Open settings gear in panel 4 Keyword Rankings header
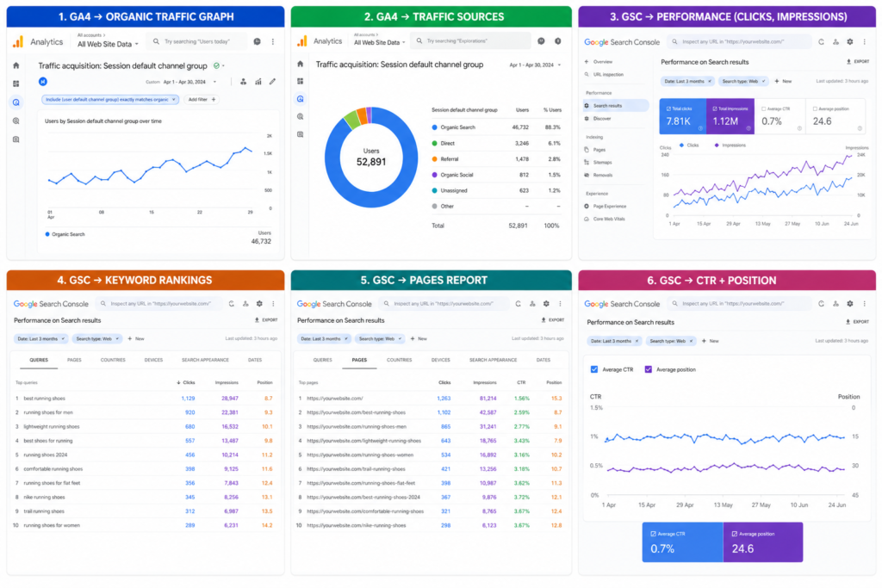This screenshot has width=882, height=588. click(x=259, y=304)
